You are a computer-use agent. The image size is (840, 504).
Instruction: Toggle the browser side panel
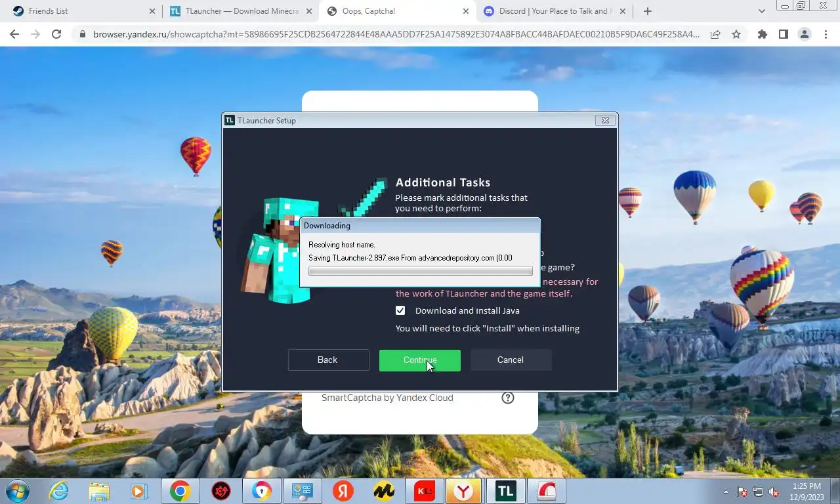tap(784, 34)
